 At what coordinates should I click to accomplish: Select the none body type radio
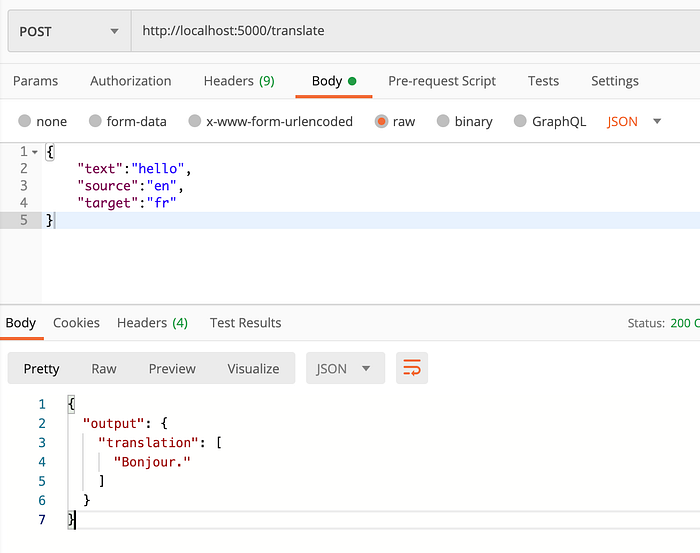click(25, 121)
